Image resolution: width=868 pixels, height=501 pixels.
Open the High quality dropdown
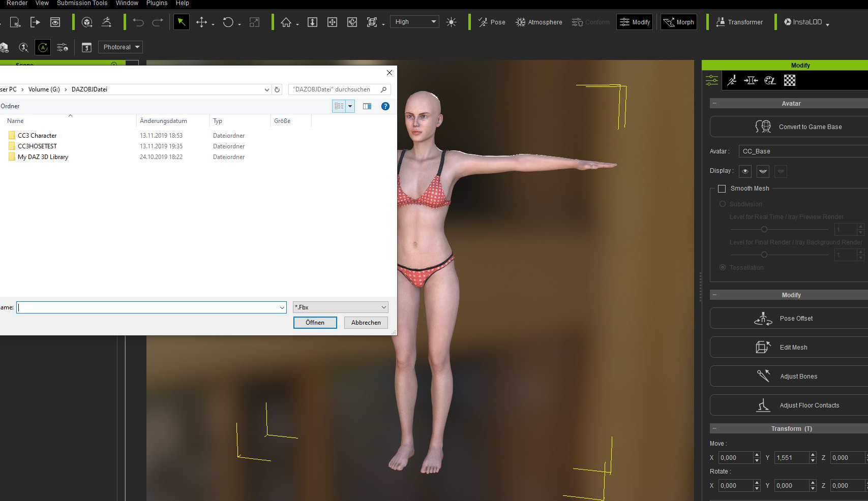414,22
